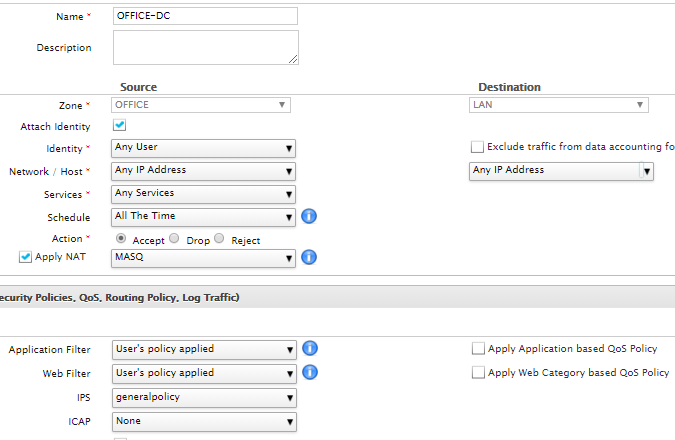Image resolution: width=675 pixels, height=440 pixels.
Task: Choose the Accept action radio button
Action: 121,238
